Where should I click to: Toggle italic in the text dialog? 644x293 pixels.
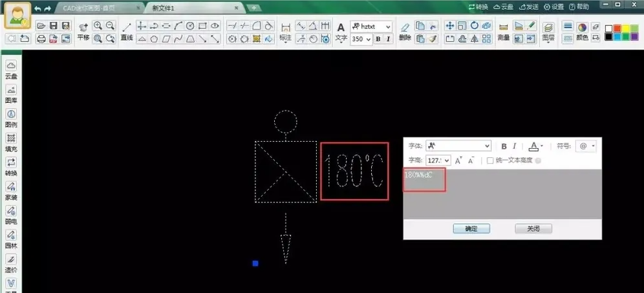click(x=514, y=146)
